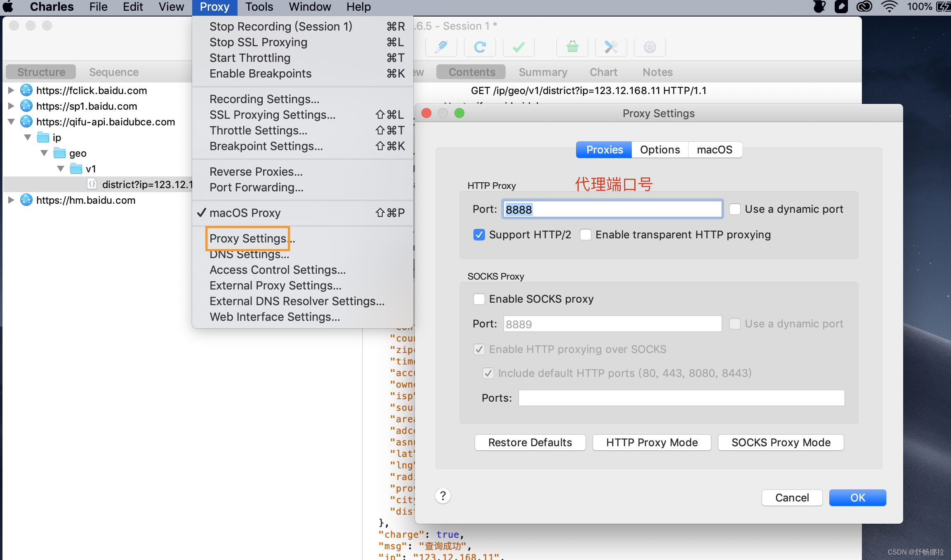951x560 pixels.
Task: Select Access Control Settings... menu item
Action: click(303, 270)
